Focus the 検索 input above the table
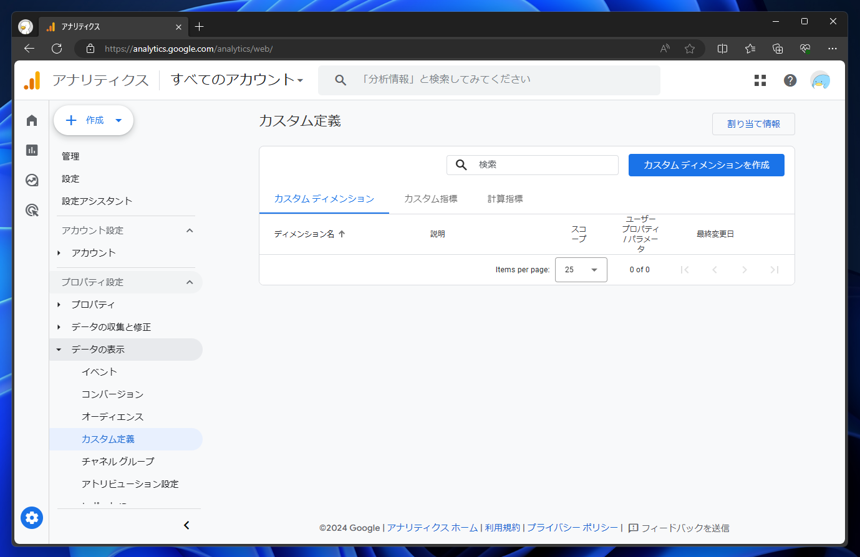Image resolution: width=860 pixels, height=557 pixels. 533,164
